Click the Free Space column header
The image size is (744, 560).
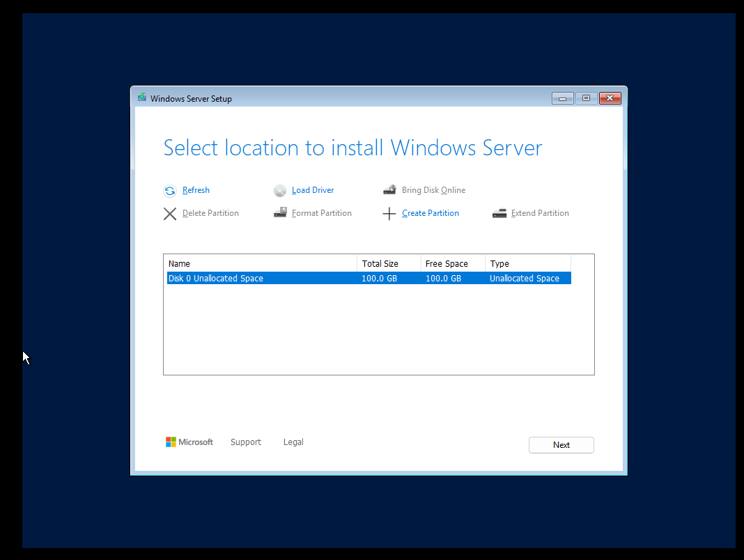[452, 264]
